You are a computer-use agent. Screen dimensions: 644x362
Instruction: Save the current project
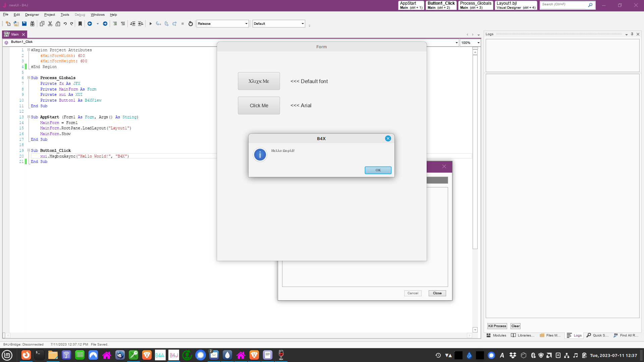24,23
